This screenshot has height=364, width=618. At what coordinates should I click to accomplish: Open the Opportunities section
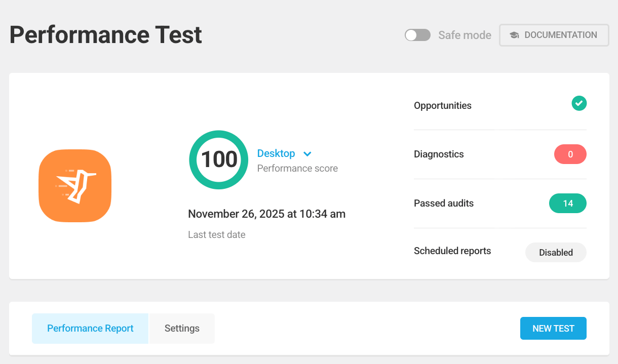coord(443,105)
